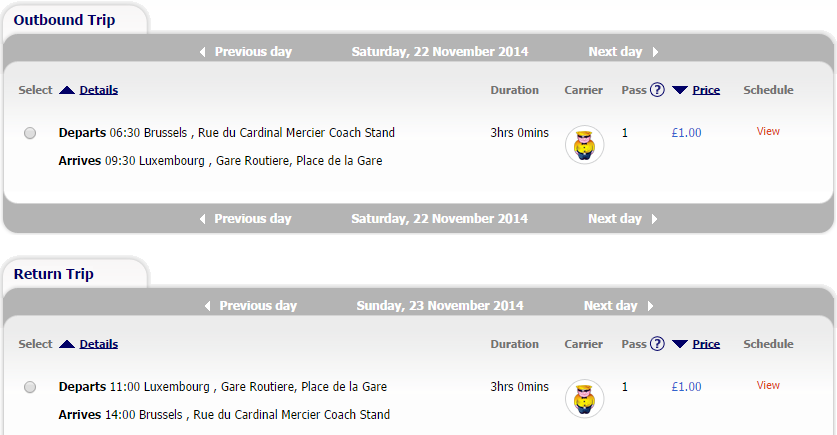Select the 11:00 Luxembourg return trip radio button
837x435 pixels.
pyautogui.click(x=30, y=387)
